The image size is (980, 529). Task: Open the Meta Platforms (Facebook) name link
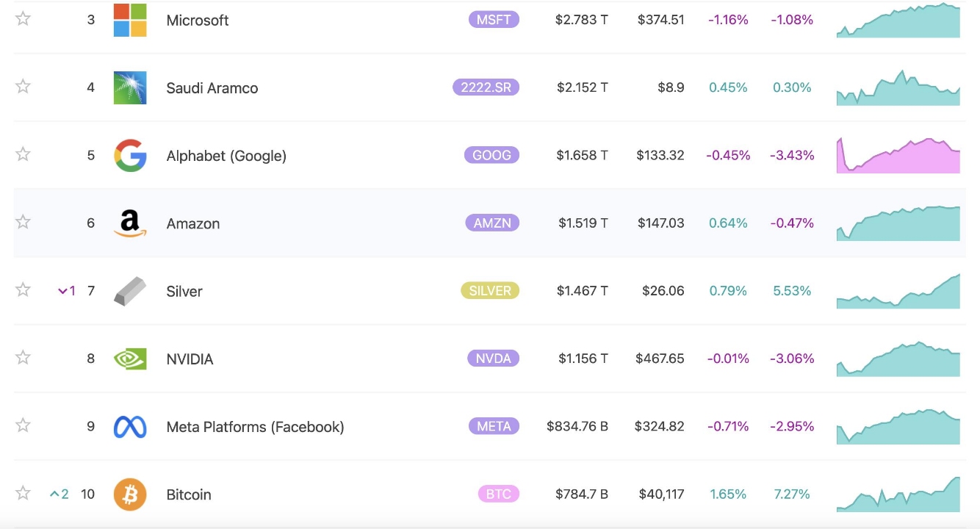coord(255,426)
